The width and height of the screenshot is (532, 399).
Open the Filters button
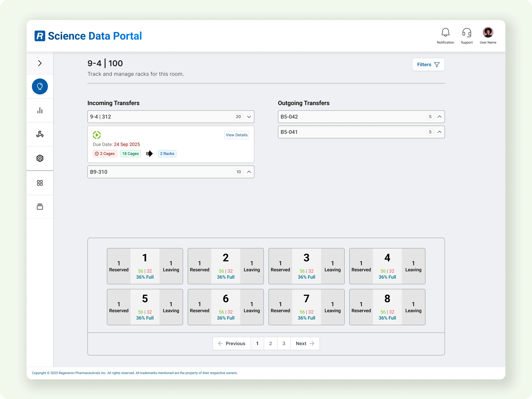click(x=428, y=65)
